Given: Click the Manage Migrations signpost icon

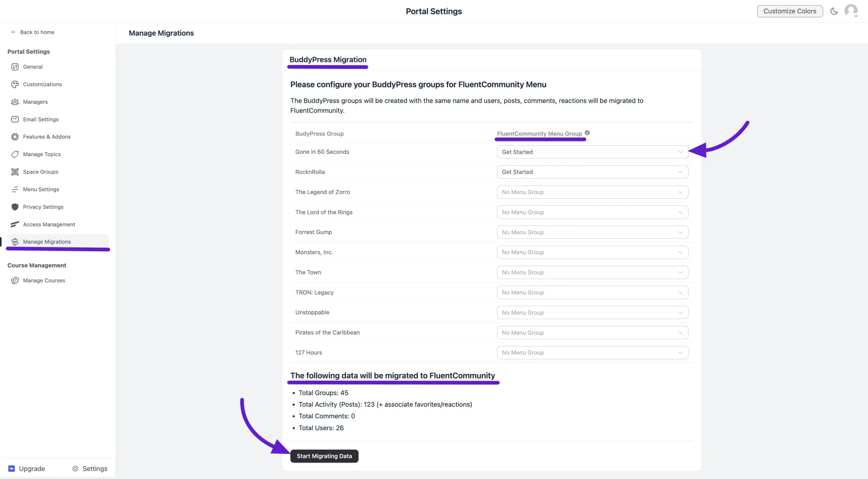Looking at the screenshot, I should click(15, 242).
